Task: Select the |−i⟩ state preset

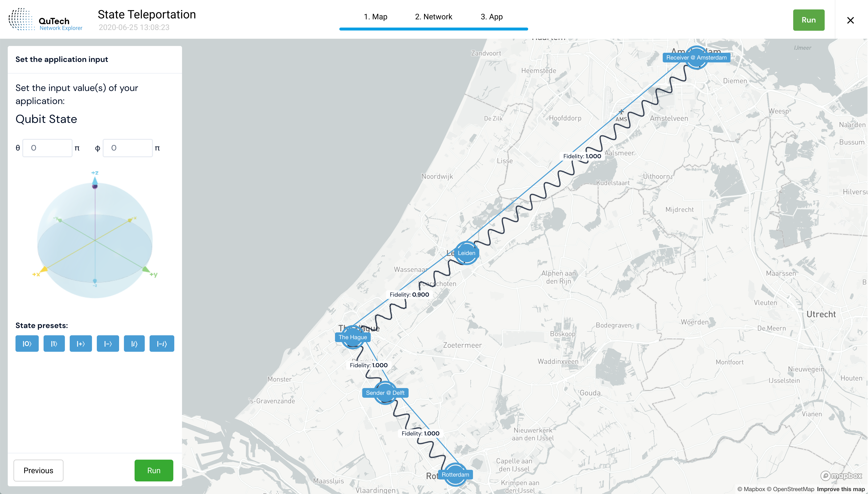Action: (162, 344)
